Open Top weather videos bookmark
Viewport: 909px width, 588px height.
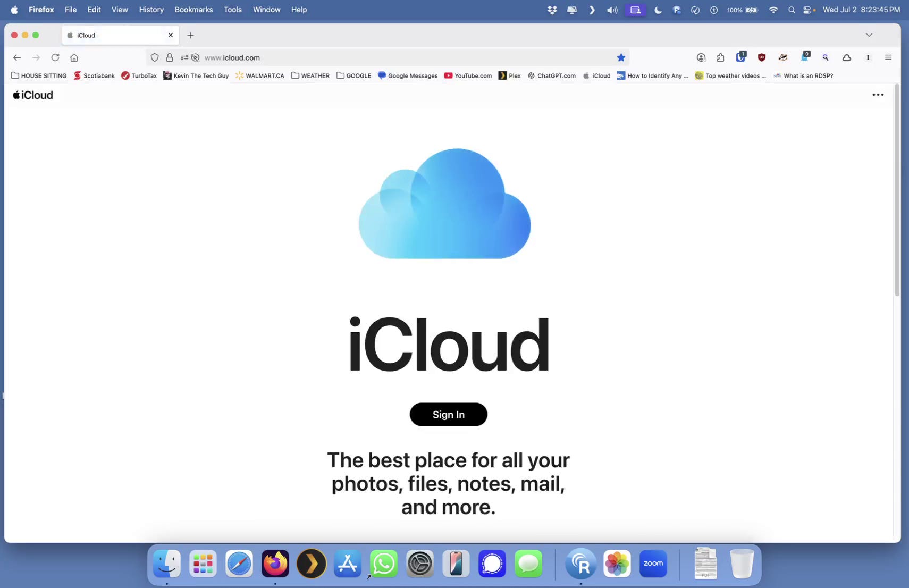pos(730,75)
